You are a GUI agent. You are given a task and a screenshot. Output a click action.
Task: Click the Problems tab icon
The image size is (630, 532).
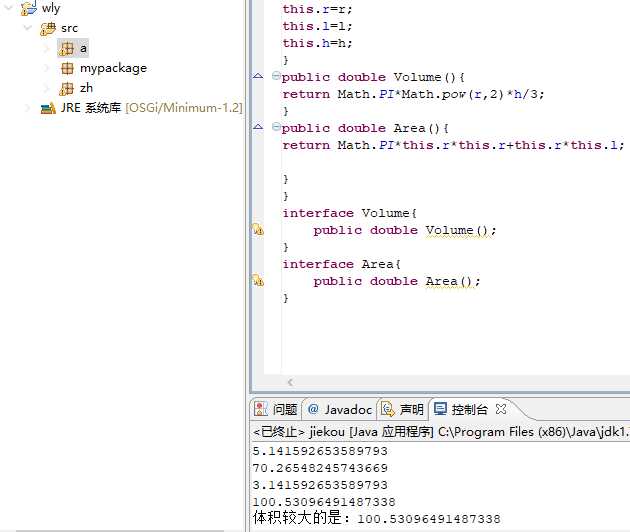pos(261,409)
